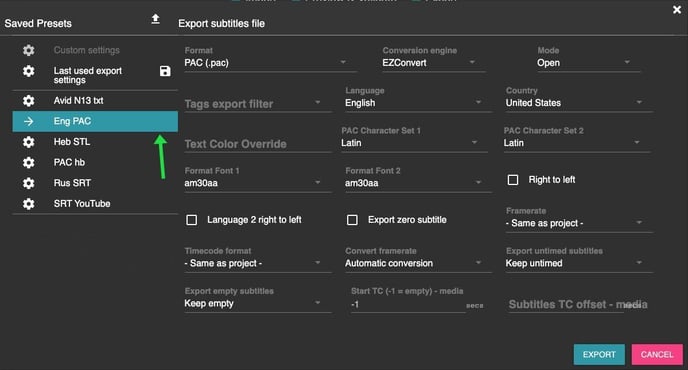
Task: Expand the PAC Character Set 1 dropdown
Action: [414, 143]
